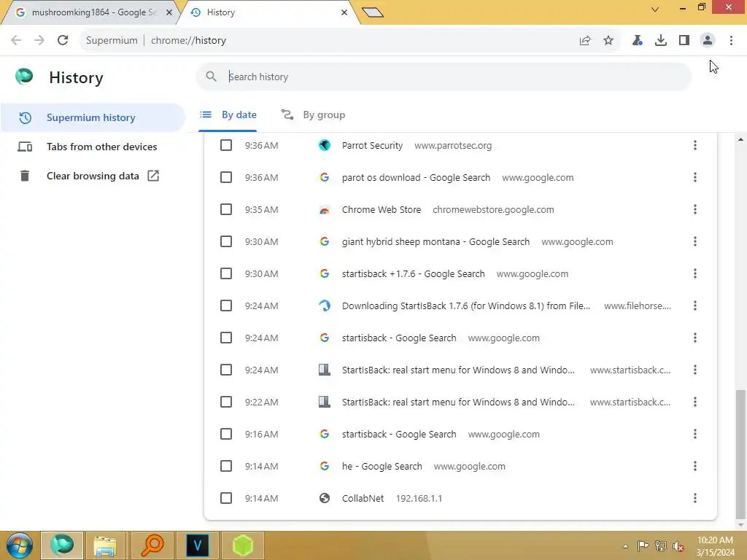Focus the Search history field
Screen dimensions: 747x560
click(x=443, y=77)
